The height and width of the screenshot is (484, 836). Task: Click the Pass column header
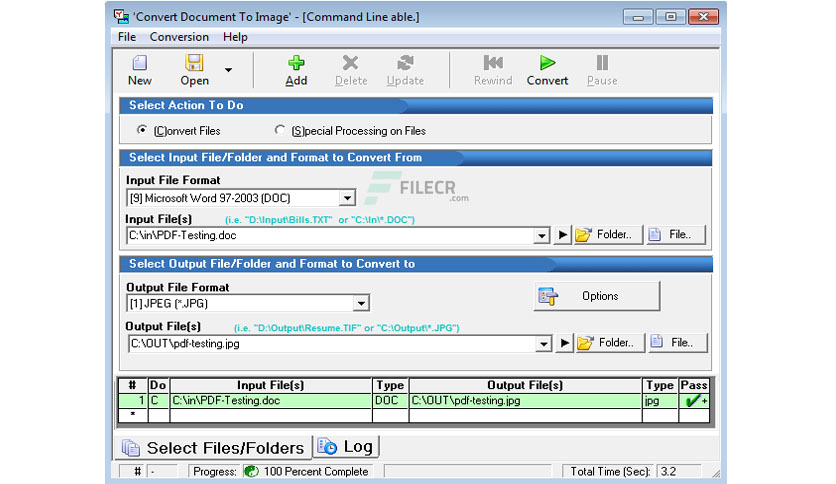[694, 385]
